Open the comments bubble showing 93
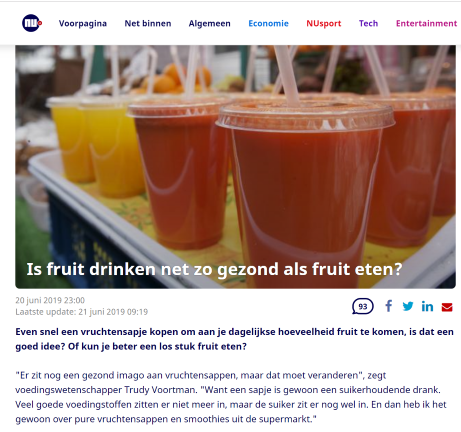 363,306
